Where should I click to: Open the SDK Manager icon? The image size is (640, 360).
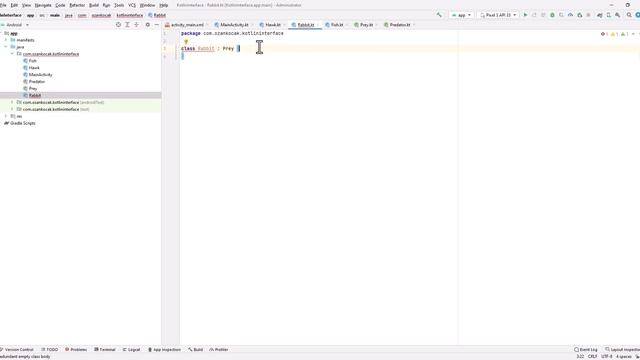[x=618, y=15]
